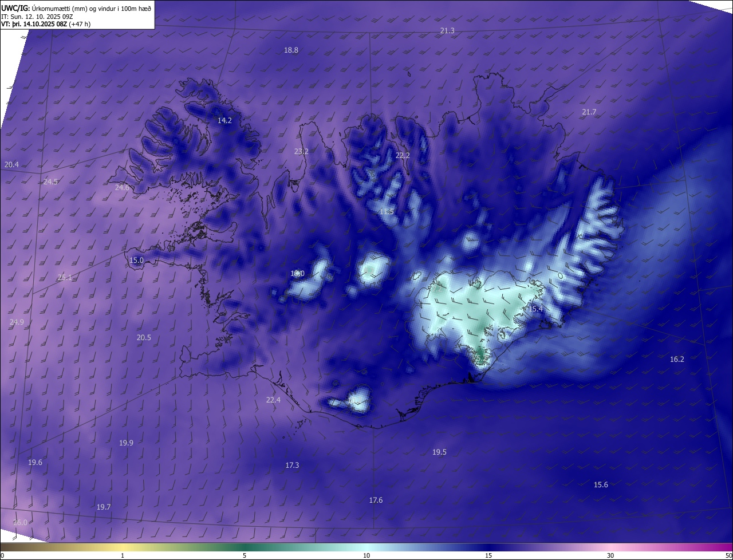Click the wind value 20.5

pyautogui.click(x=144, y=337)
